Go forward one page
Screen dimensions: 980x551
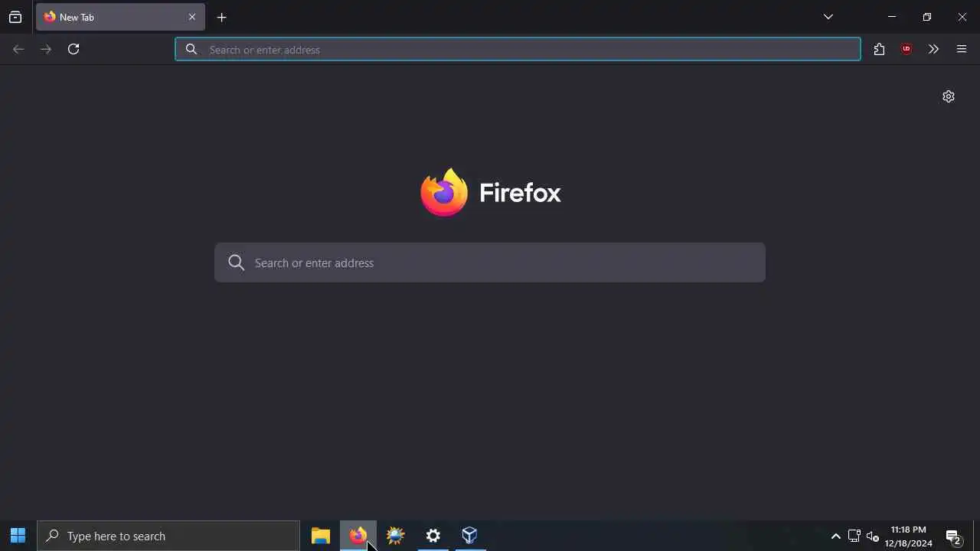pyautogui.click(x=46, y=49)
